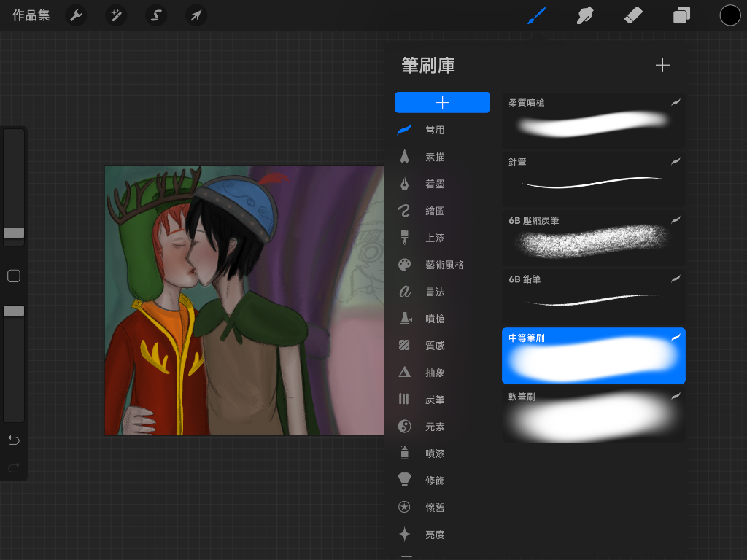Activate the Selection S-shaped tool
Viewport: 747px width, 560px height.
pyautogui.click(x=156, y=16)
